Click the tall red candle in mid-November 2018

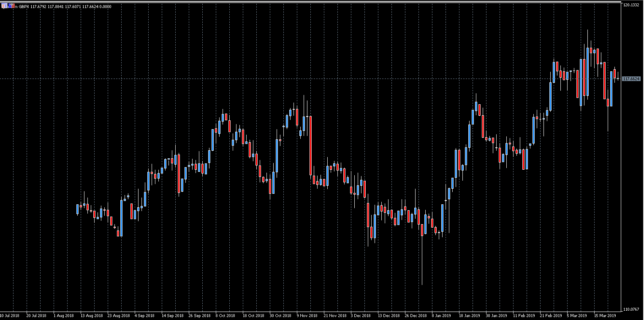tap(310, 146)
